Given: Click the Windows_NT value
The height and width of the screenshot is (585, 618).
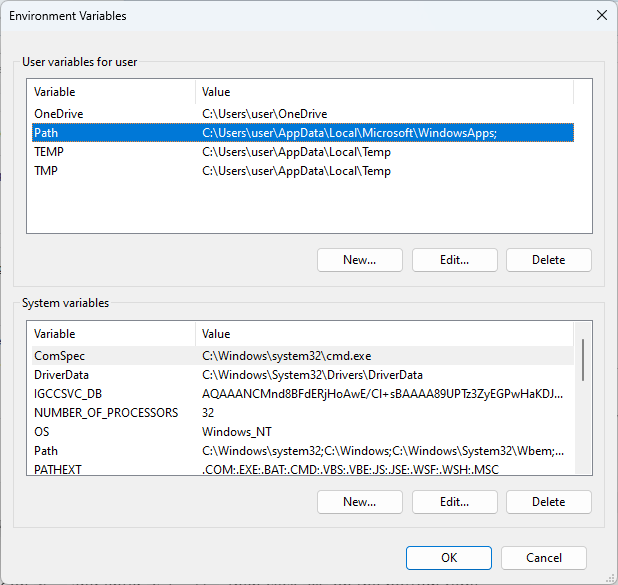Looking at the screenshot, I should [x=236, y=432].
